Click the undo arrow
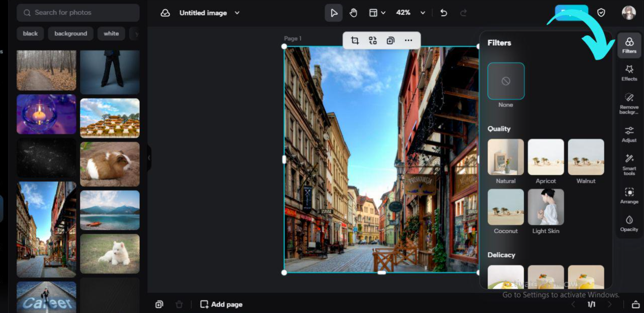644x313 pixels. tap(443, 13)
